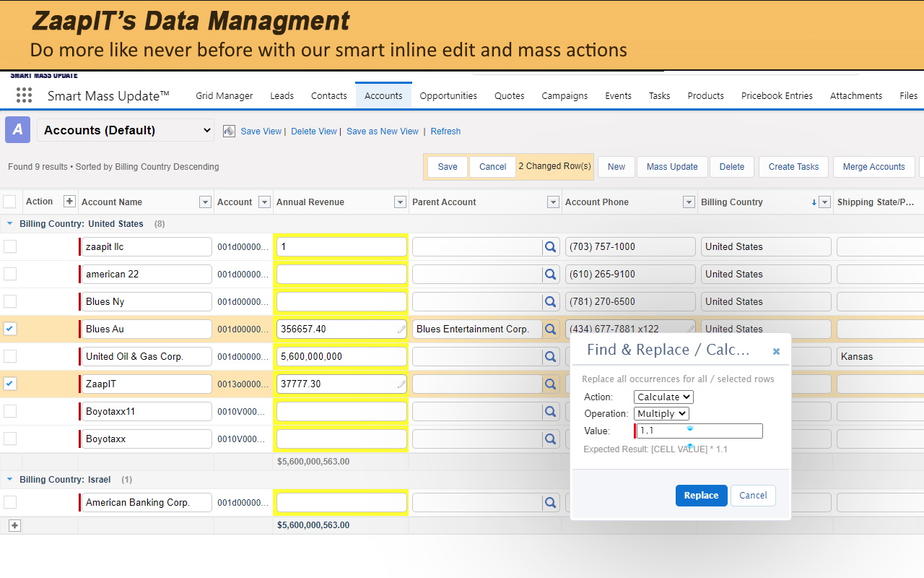924x578 pixels.
Task: Click lookup magnifier in Blues Au row
Action: (x=551, y=329)
